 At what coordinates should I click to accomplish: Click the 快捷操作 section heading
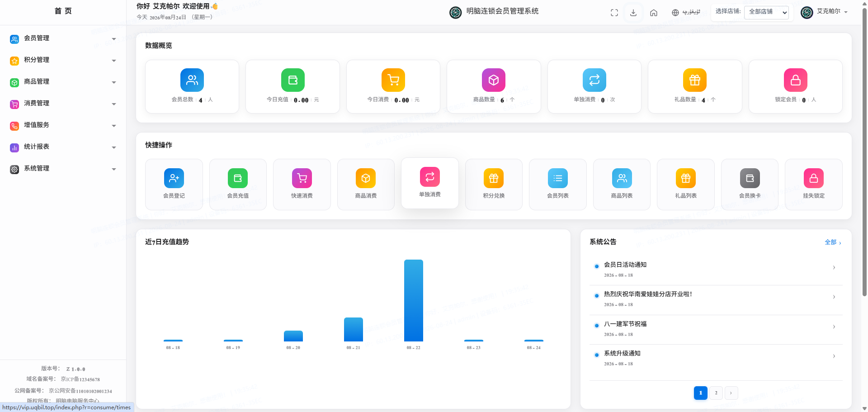pyautogui.click(x=158, y=145)
